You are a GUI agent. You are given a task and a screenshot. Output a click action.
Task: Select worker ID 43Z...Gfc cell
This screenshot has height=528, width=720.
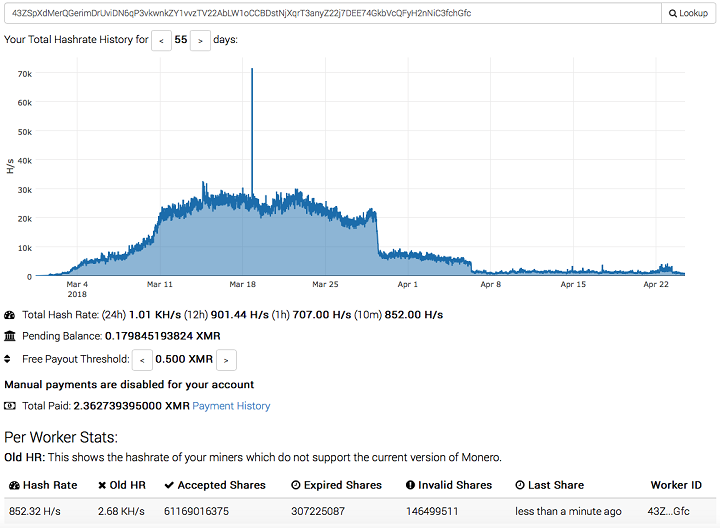point(669,511)
